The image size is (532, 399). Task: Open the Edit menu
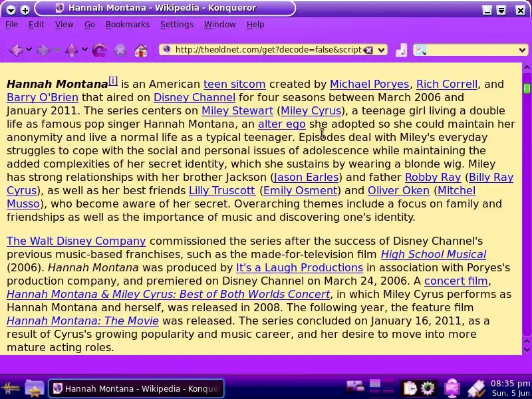37,25
